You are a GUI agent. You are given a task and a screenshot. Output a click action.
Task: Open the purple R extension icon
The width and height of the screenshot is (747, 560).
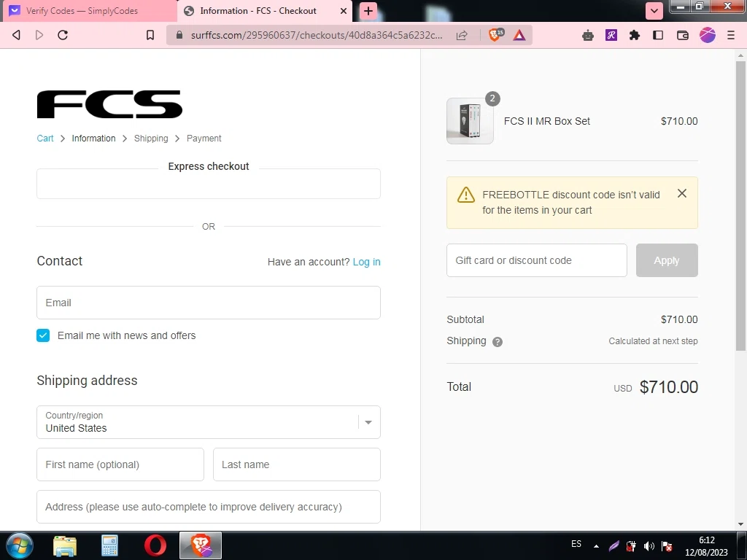pos(611,35)
